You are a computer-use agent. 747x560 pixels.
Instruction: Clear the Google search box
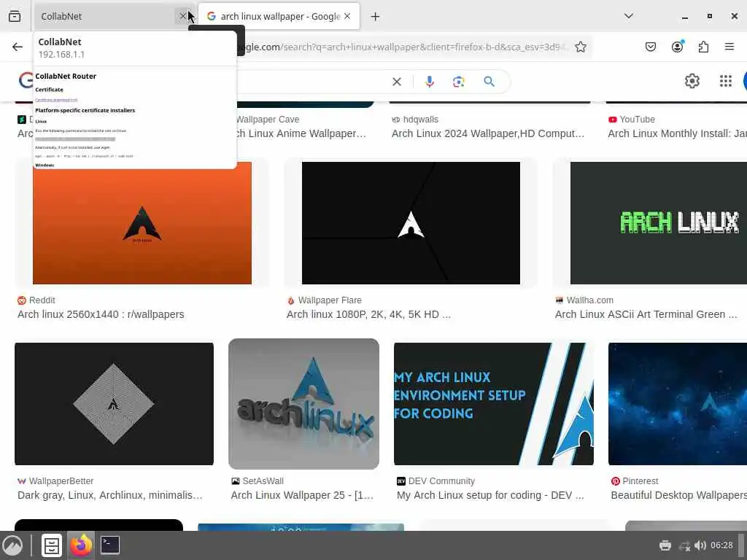[x=397, y=82]
